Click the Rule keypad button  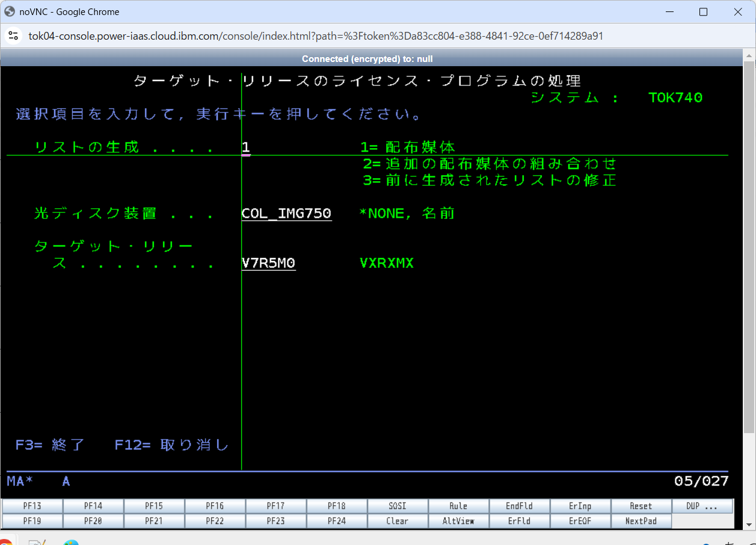click(458, 506)
